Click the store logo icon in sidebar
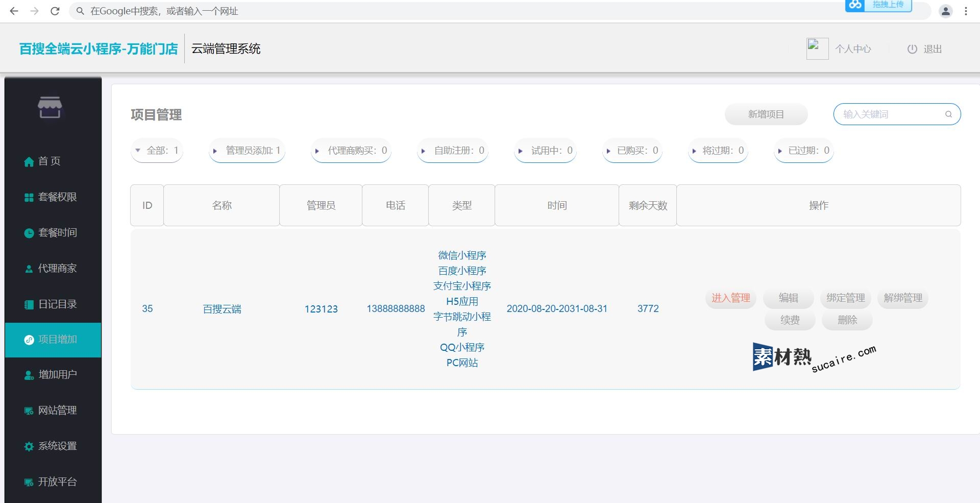This screenshot has width=980, height=503. point(50,107)
